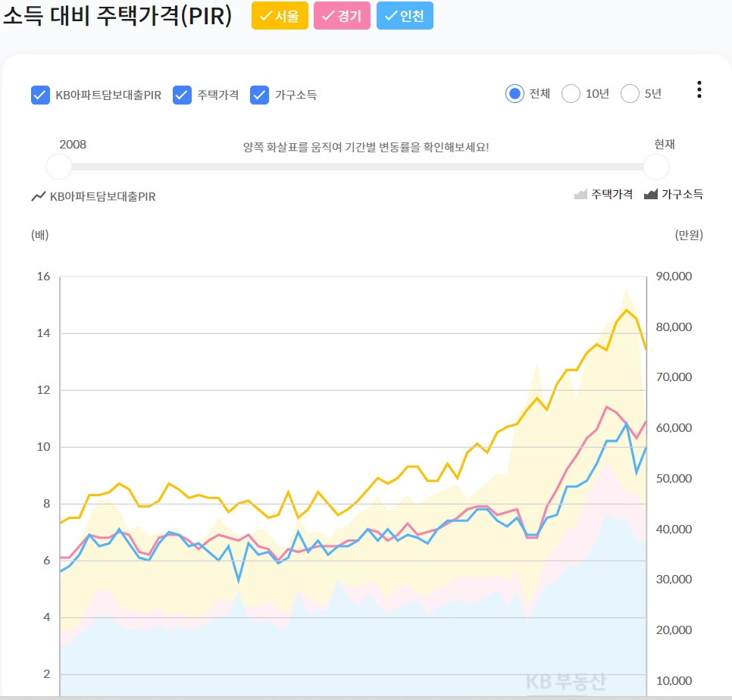Click the 주택가격 bar chart legend icon
Screen dimensions: 732x700
(x=579, y=195)
